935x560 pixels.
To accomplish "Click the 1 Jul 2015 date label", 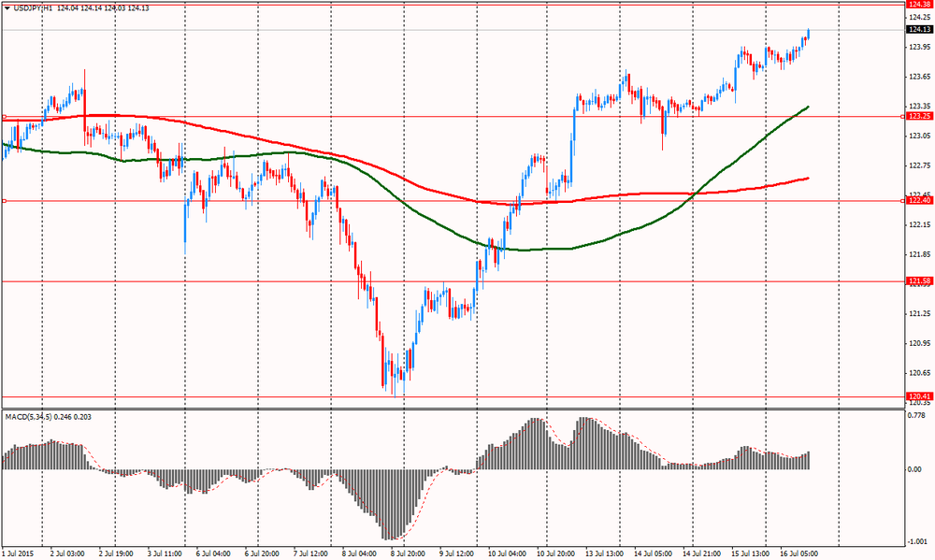I will pos(19,554).
